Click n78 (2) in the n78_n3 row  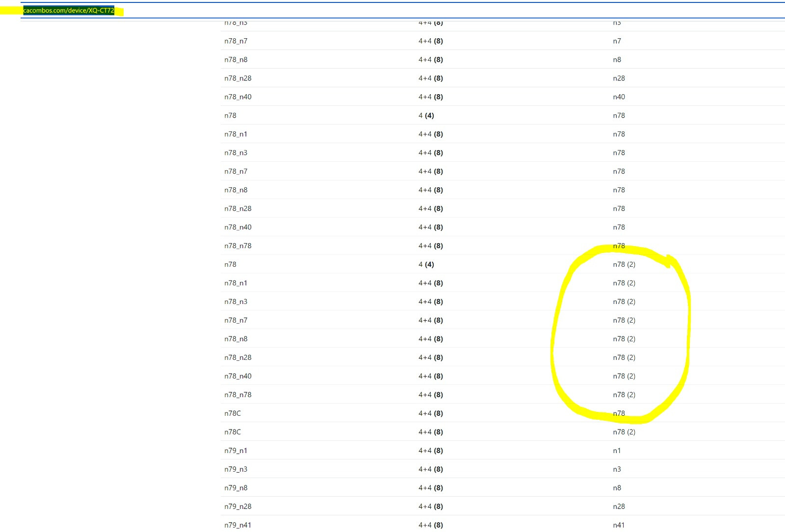click(624, 302)
